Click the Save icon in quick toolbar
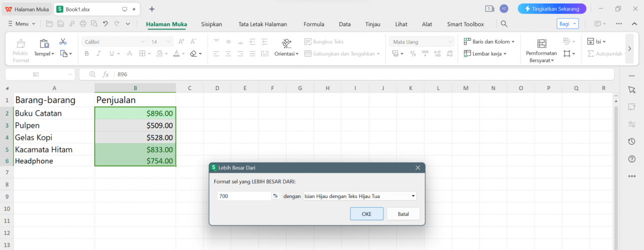Image resolution: width=644 pixels, height=250 pixels. tap(60, 23)
